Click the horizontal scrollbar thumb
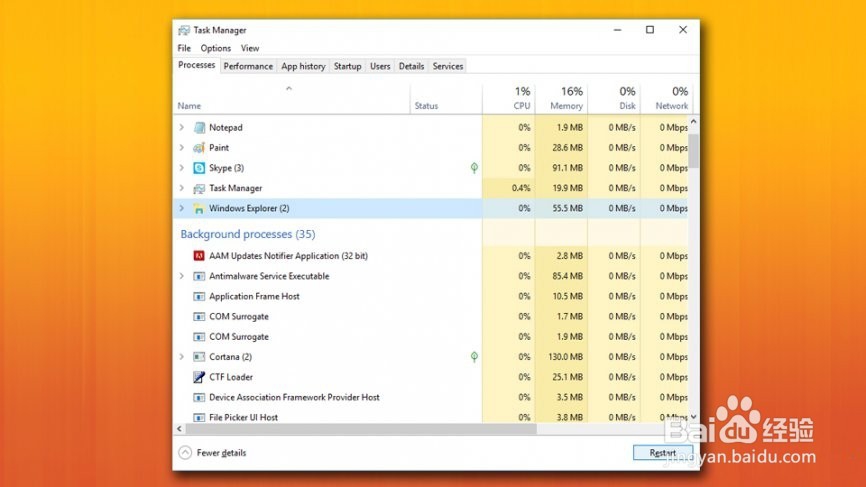The height and width of the screenshot is (487, 866). (x=361, y=428)
